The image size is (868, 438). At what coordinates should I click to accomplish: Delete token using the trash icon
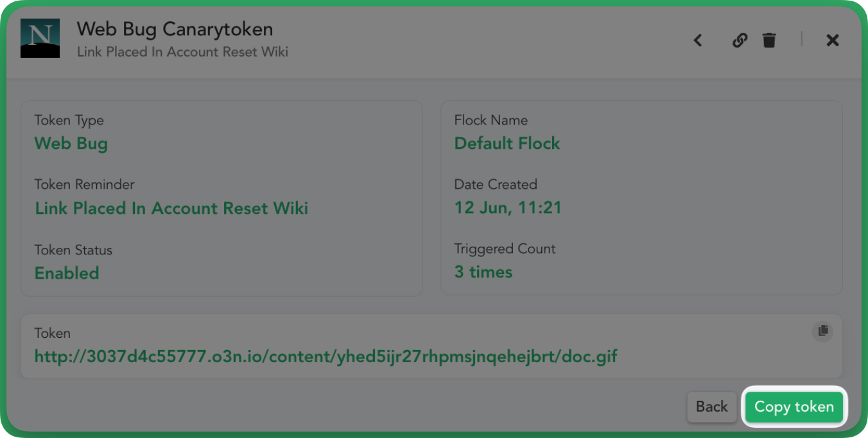click(769, 40)
